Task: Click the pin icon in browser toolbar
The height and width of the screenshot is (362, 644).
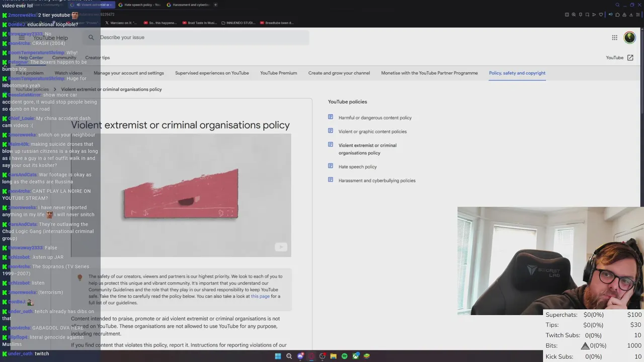Action: coord(581,15)
